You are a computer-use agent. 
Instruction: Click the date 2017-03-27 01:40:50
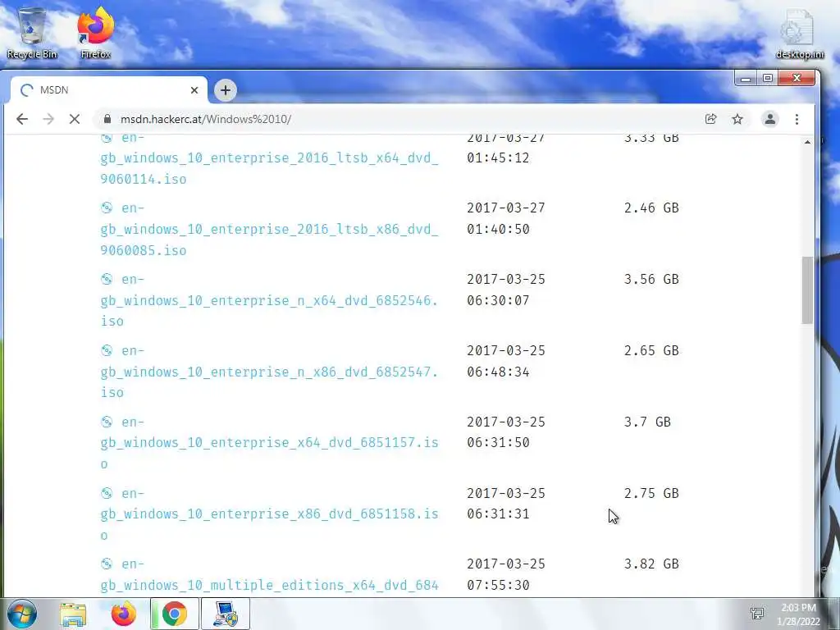(x=505, y=218)
